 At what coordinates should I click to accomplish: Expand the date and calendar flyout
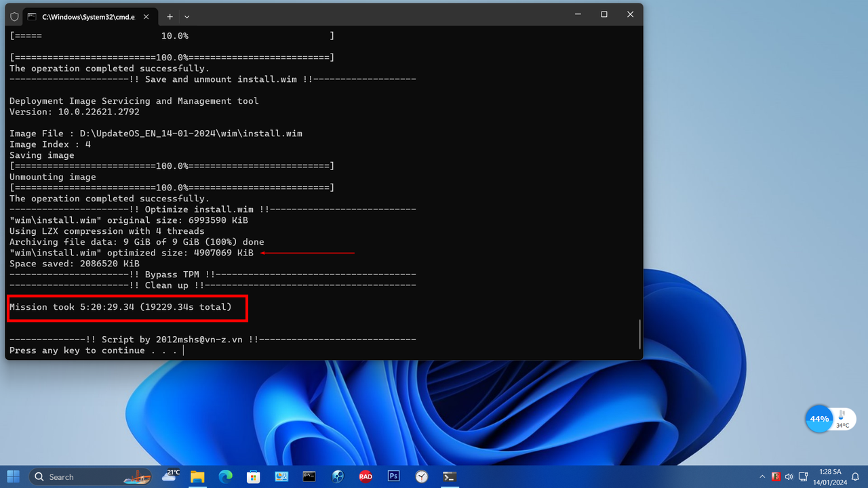point(831,476)
